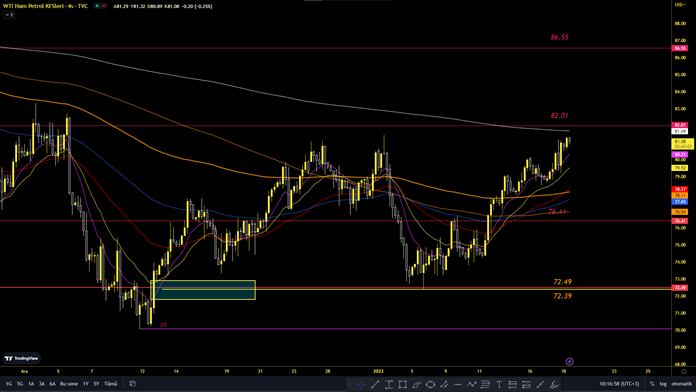This screenshot has width=696, height=392.
Task: Switch to the 1A time range
Action: [31, 384]
